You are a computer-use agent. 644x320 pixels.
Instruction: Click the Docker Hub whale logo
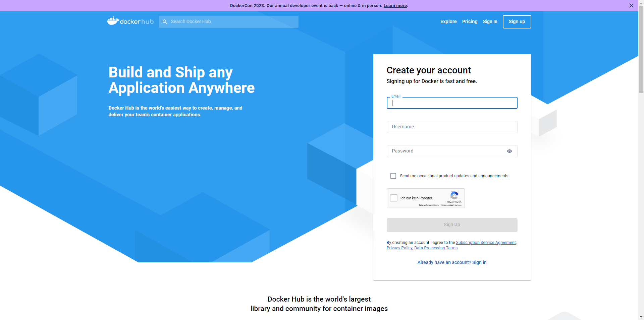pos(130,21)
